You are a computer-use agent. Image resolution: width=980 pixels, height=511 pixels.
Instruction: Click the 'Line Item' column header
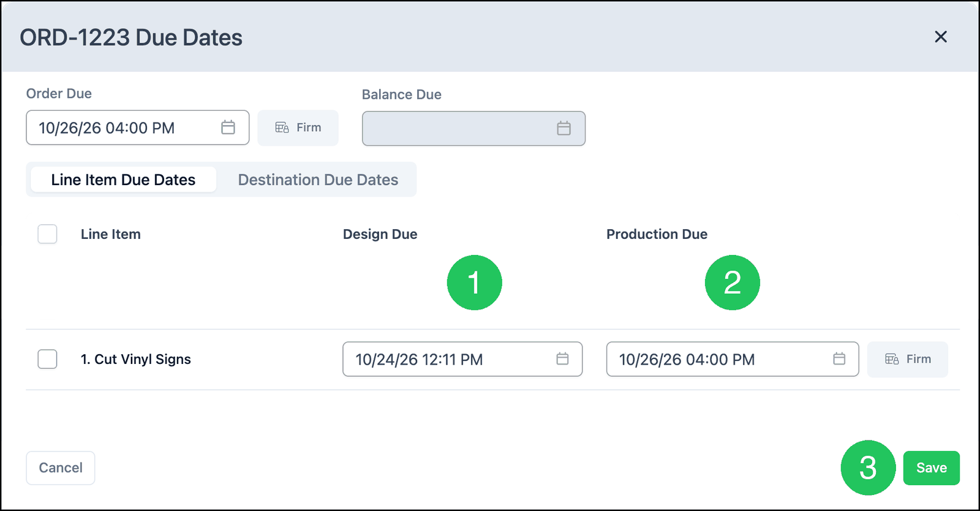(x=111, y=234)
